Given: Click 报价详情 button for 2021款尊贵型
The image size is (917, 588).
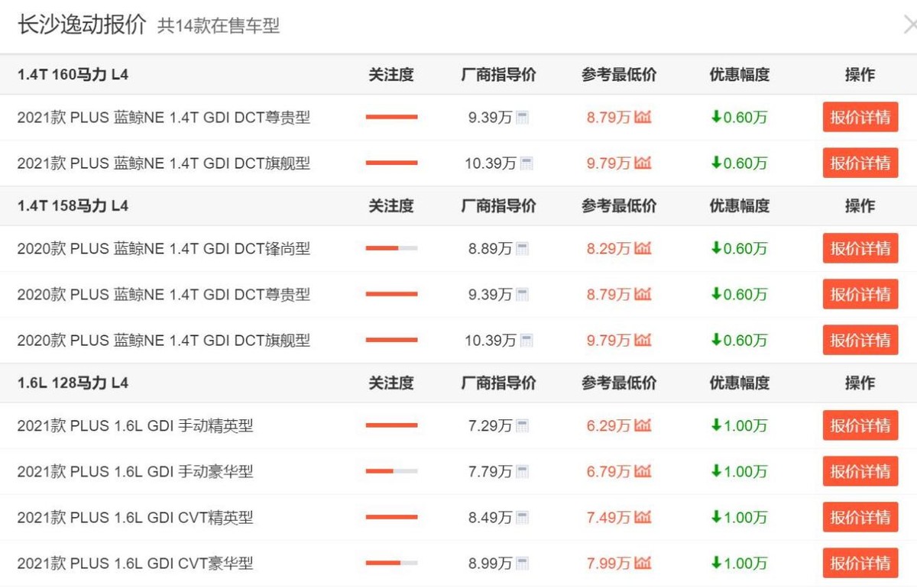Looking at the screenshot, I should 860,117.
